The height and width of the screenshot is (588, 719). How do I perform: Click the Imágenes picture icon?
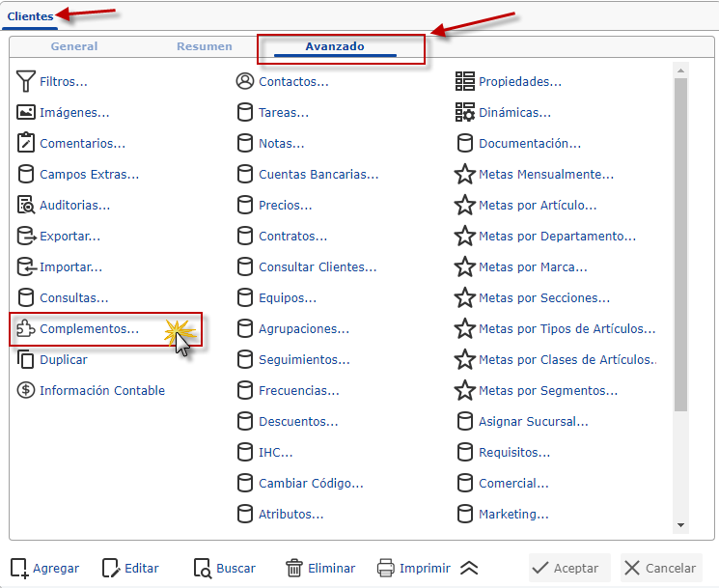click(x=26, y=112)
